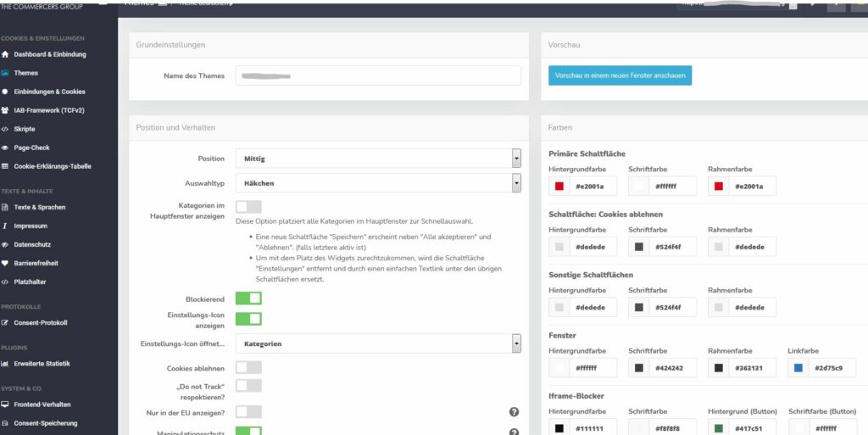Click the chart icon beside Erweiterte Statistik
Screen dimensions: 868x435
click(5, 364)
